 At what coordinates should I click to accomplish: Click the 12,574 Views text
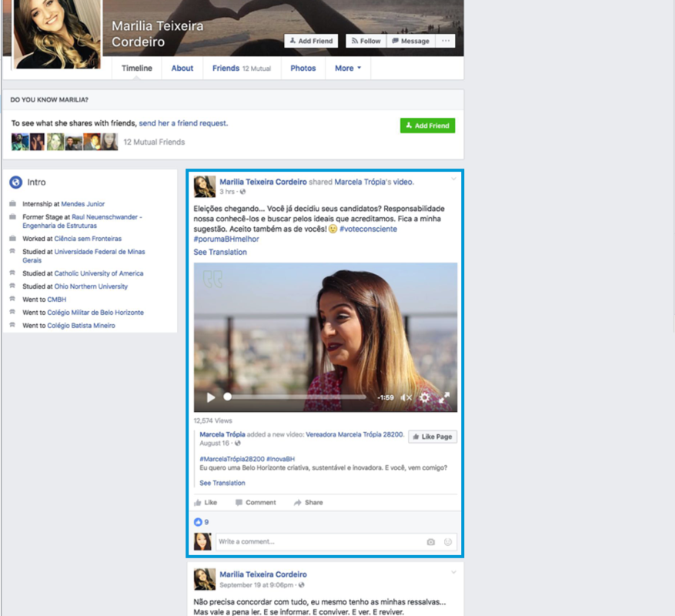click(212, 421)
